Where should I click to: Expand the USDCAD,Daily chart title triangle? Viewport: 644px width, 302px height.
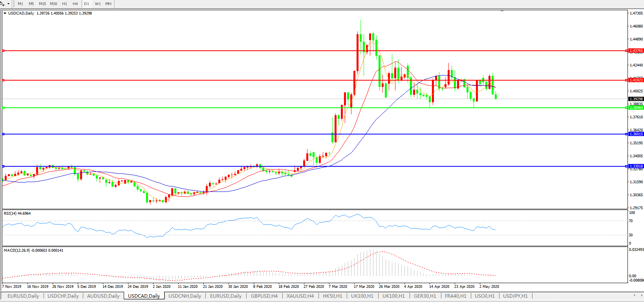[5, 13]
